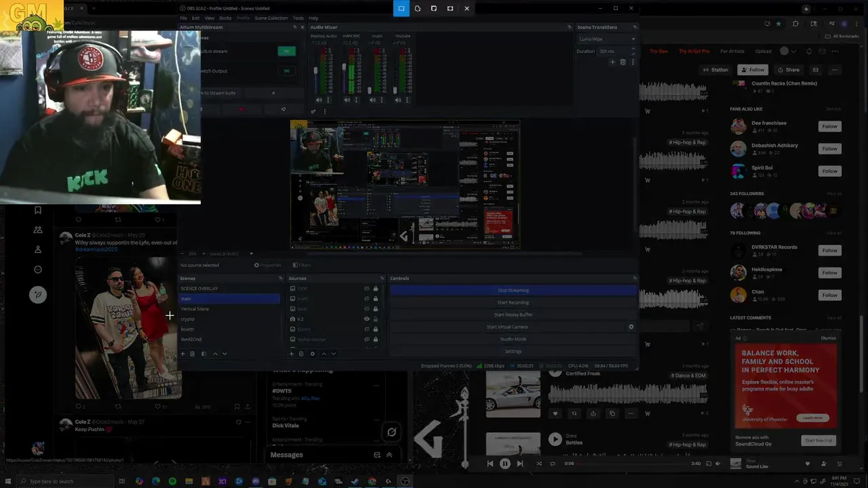This screenshot has height=488, width=868.
Task: Open mAIN MIC channel options menu
Action: [357, 100]
